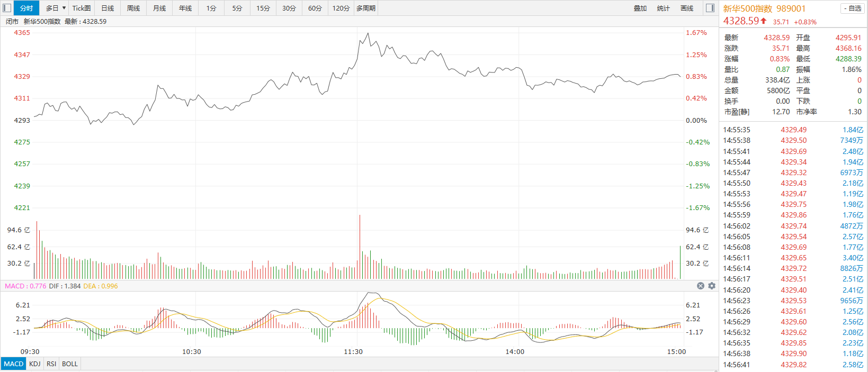Remove the index via 自选 button

pyautogui.click(x=852, y=8)
